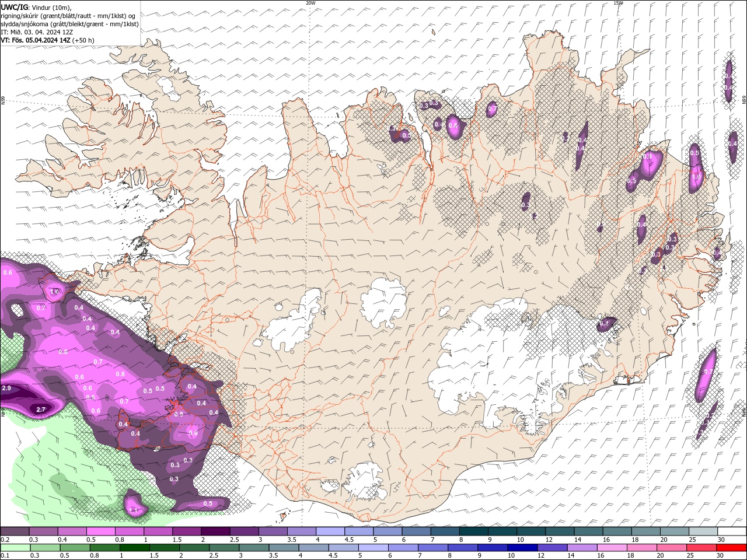The image size is (747, 560).
Task: Pick the dark mauve 0.2 swatch in snow legend
Action: (x=15, y=531)
